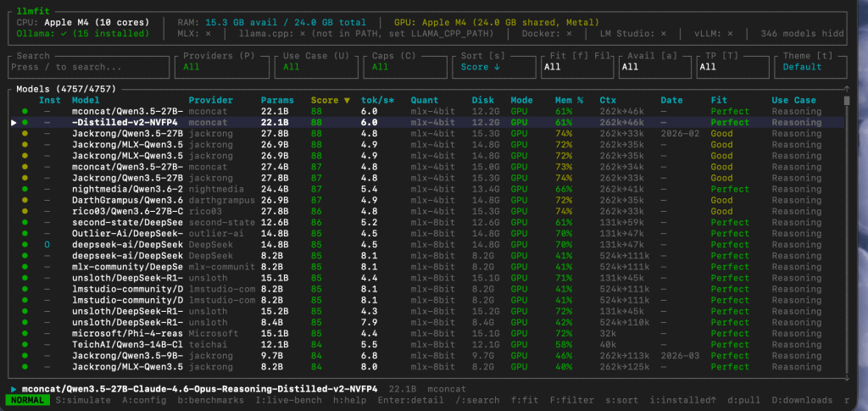
Task: Click the 'Models (4757/4757)' panel title
Action: tap(66, 89)
